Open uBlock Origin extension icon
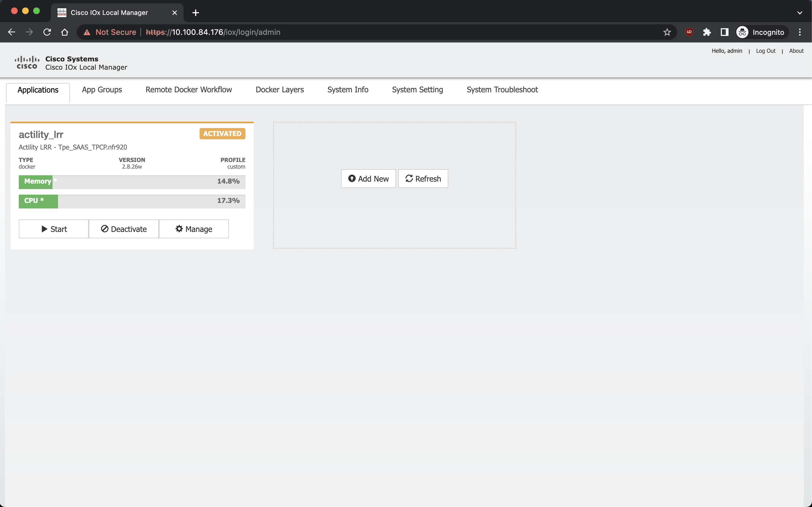 tap(689, 32)
